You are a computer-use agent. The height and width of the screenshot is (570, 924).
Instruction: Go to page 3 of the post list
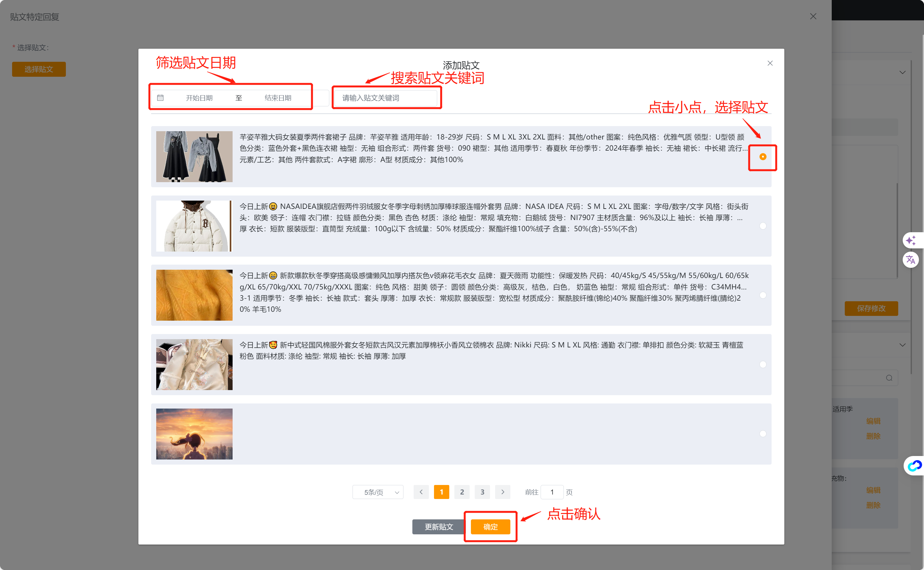(482, 492)
